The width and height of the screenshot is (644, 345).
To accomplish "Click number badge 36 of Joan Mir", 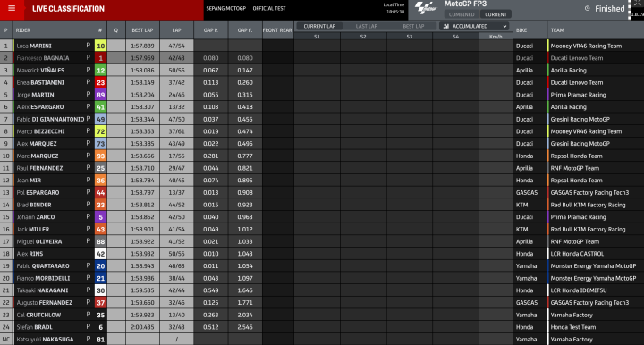I will tap(100, 181).
